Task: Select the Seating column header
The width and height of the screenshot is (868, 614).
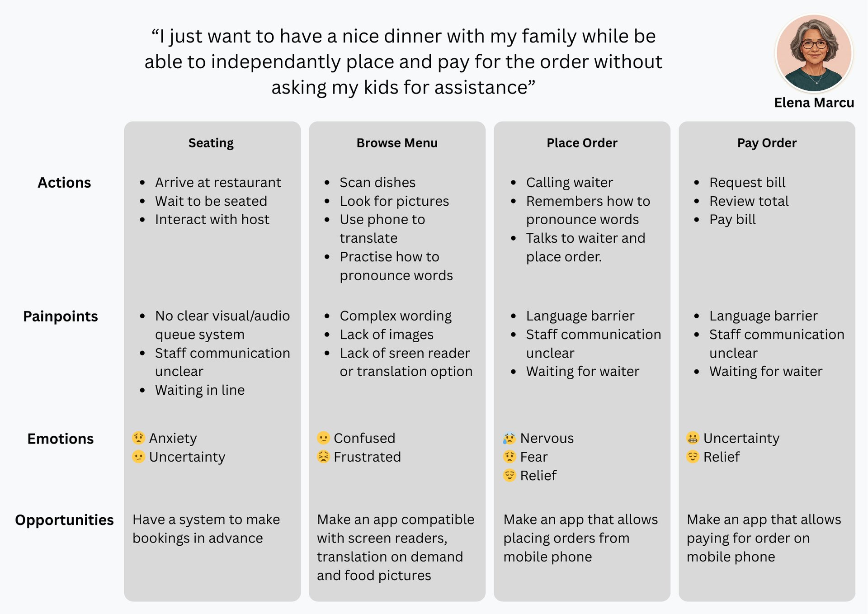Action: 211,143
